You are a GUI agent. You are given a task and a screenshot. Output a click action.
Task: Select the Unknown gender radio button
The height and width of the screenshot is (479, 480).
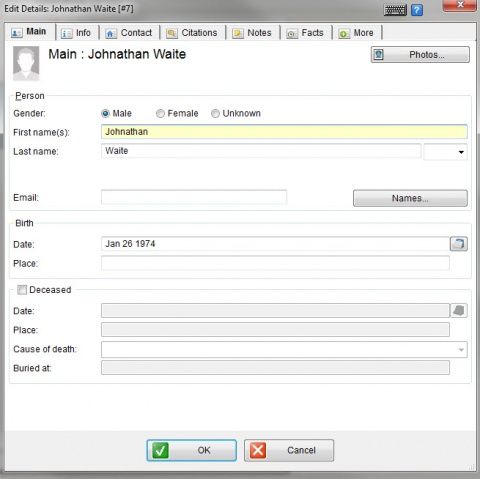pyautogui.click(x=215, y=114)
